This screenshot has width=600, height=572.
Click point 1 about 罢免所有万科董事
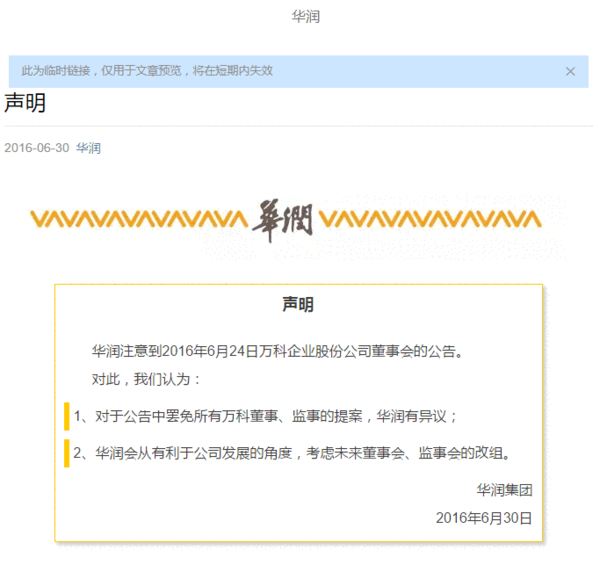265,416
